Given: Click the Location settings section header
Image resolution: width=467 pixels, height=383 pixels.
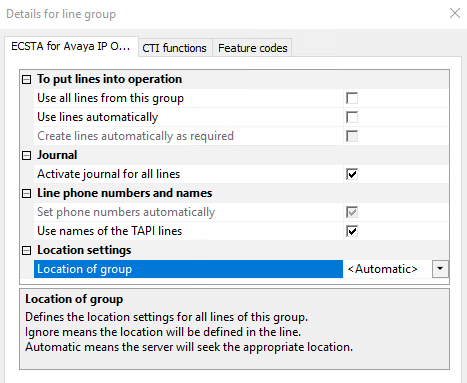Looking at the screenshot, I should (84, 250).
